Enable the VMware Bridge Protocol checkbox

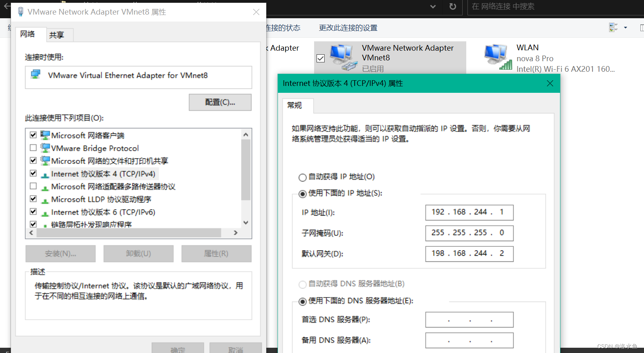tap(33, 148)
